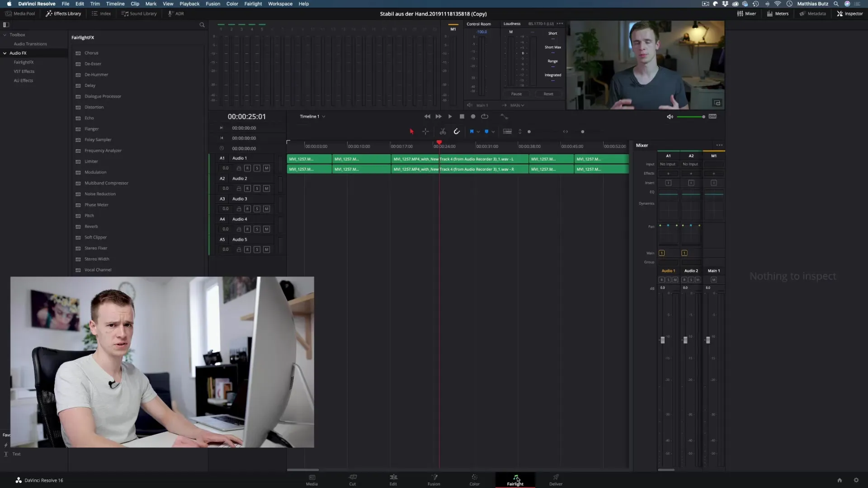Viewport: 868px width, 488px height.
Task: Toggle the snapping magnet icon
Action: (x=457, y=131)
